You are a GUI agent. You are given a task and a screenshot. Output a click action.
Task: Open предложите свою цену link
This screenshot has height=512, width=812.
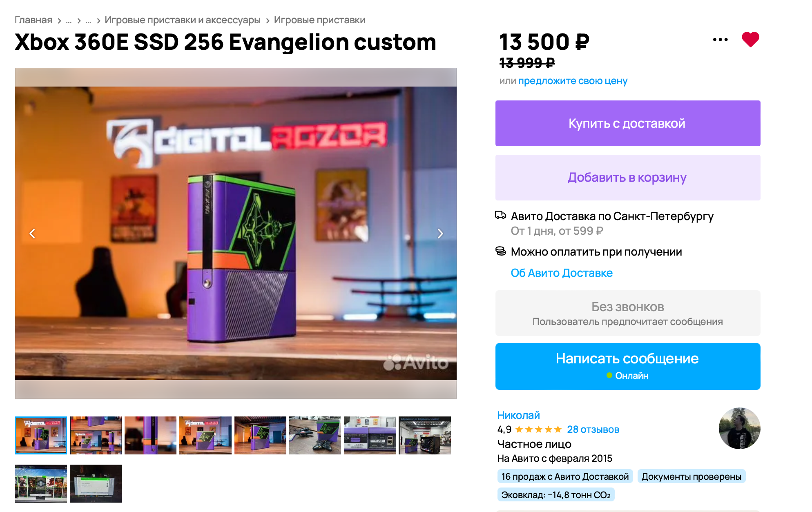[573, 81]
